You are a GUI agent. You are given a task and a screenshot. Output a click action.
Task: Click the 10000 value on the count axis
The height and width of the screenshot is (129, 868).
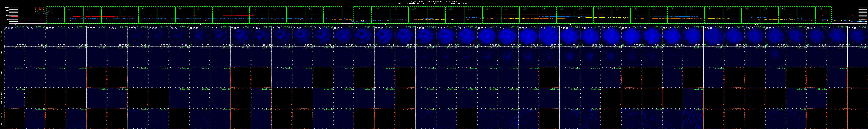point(6,7)
